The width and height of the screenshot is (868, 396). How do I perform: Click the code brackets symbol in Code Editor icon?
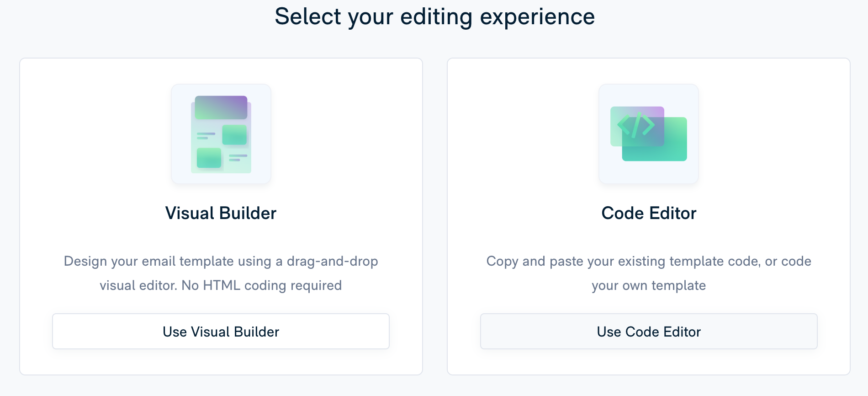(x=636, y=125)
